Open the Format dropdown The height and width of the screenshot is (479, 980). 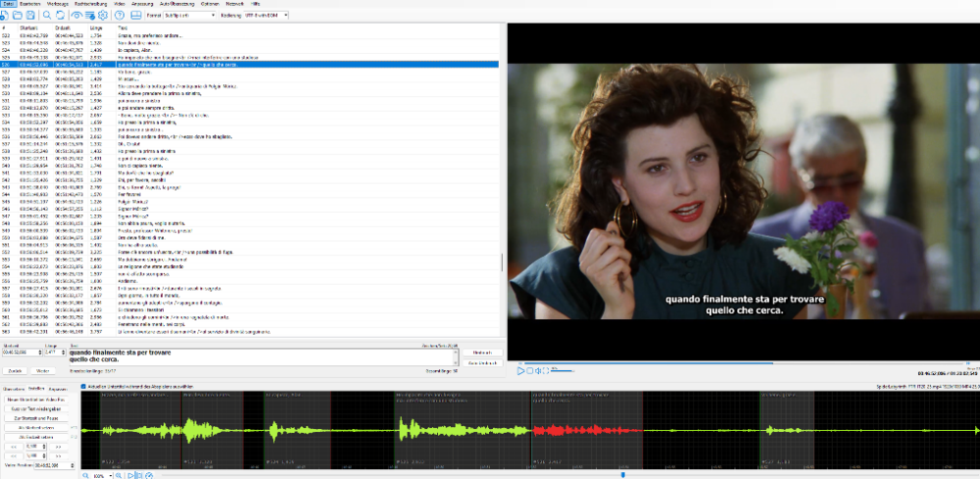click(x=190, y=15)
